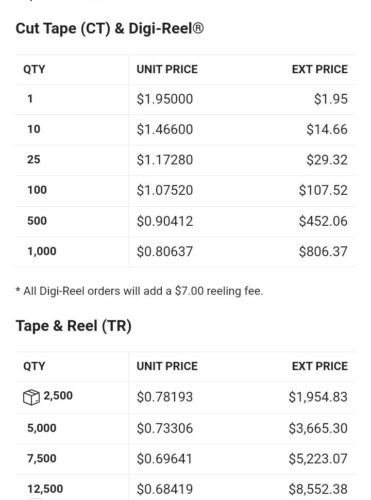The height and width of the screenshot is (500, 371).
Task: Click the $1,954.83 extended price
Action: pos(318,397)
